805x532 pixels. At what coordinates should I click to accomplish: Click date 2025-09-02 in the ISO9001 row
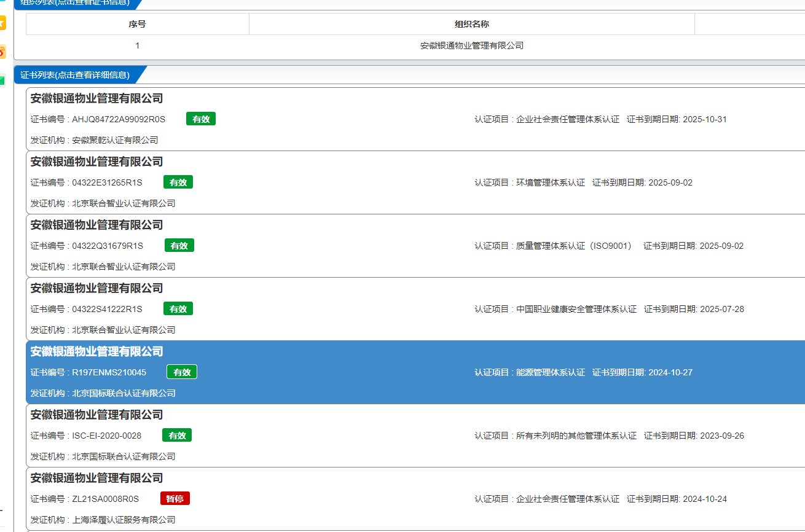click(722, 246)
